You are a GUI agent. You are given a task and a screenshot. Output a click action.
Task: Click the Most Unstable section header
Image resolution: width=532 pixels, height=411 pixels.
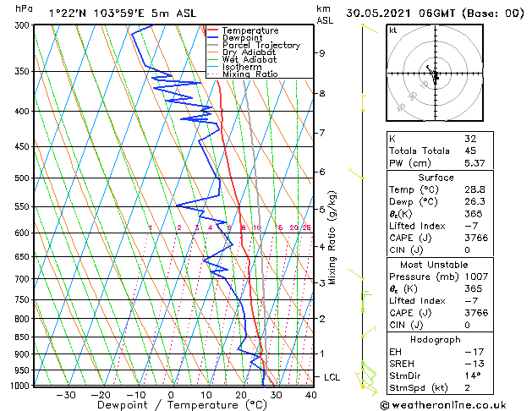pyautogui.click(x=435, y=265)
